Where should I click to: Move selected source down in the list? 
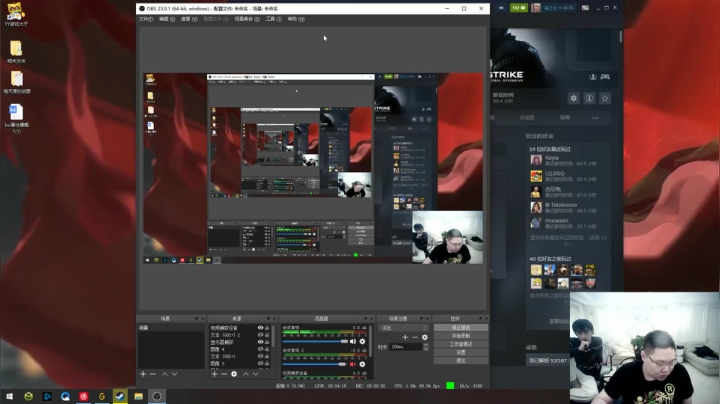(256, 374)
